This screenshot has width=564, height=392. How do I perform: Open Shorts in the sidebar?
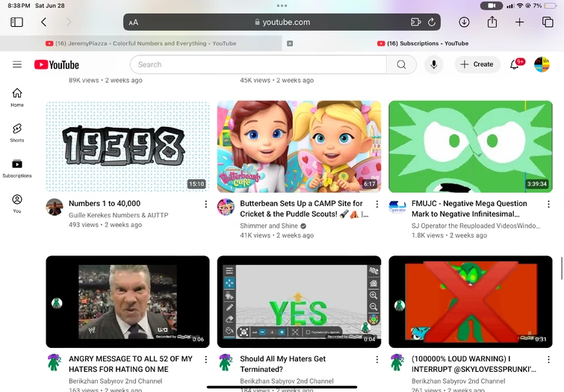[x=17, y=133]
